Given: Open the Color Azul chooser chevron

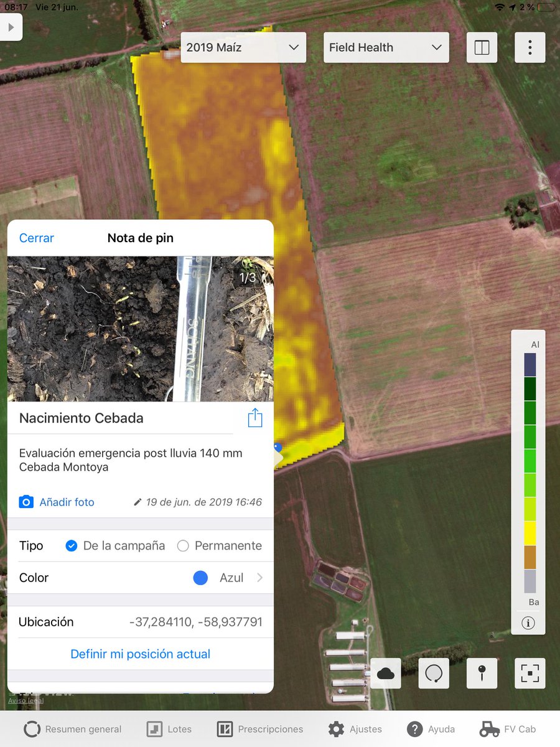Looking at the screenshot, I should 259,578.
